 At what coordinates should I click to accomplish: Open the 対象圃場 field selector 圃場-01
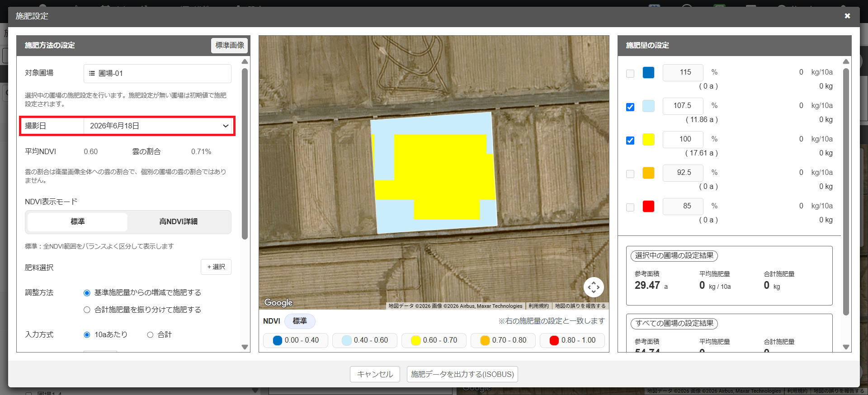click(157, 73)
